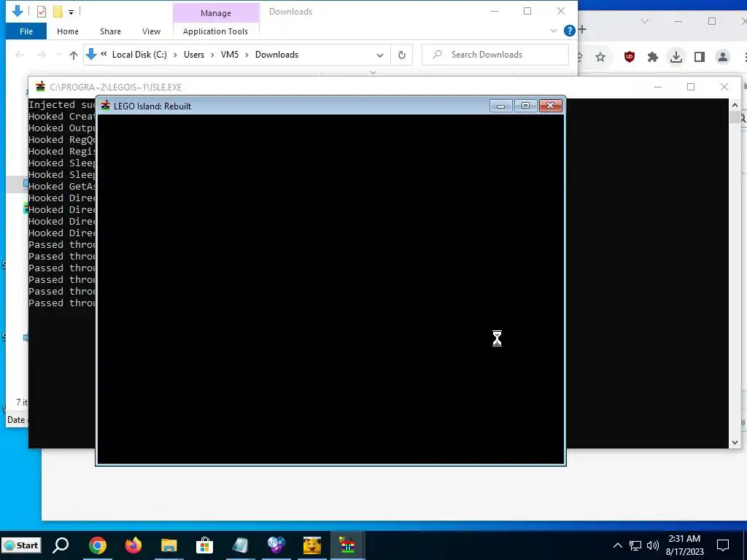Open the browser's extensions puzzle icon
Screen dimensions: 747x560
click(653, 57)
